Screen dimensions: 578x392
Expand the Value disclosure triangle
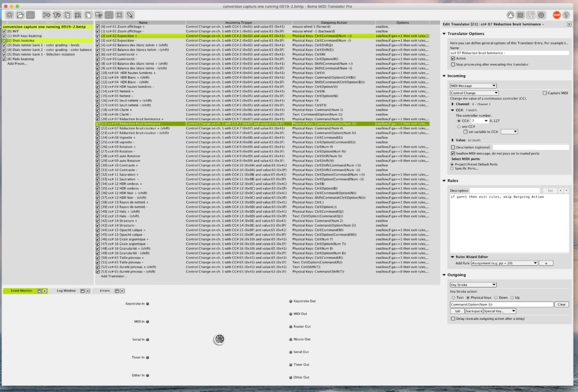tap(453, 140)
